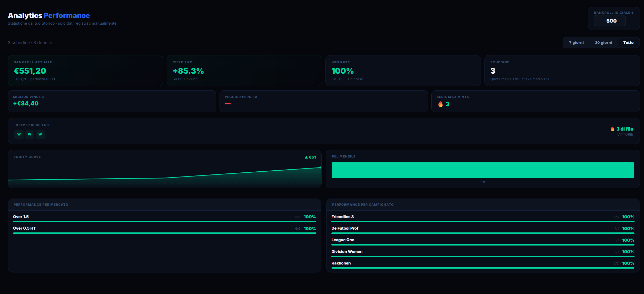The image size is (644, 294).
Task: Click the €551,20 bankroll value
Action: [30, 71]
